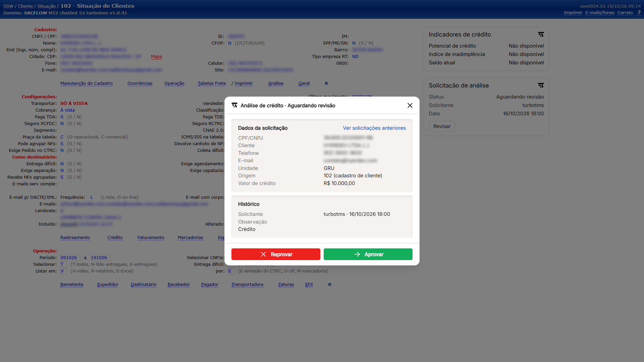This screenshot has width=644, height=362.
Task: Open Mercadorias link
Action: click(x=191, y=238)
